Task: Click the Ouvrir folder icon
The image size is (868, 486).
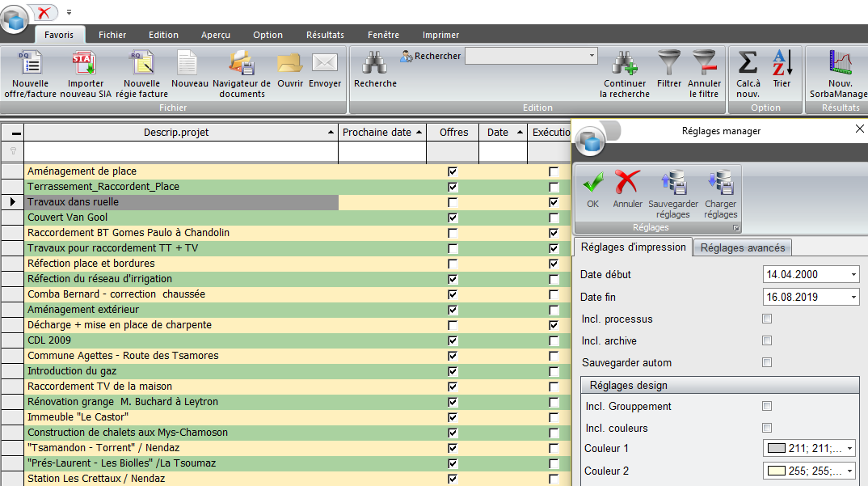Action: click(290, 62)
